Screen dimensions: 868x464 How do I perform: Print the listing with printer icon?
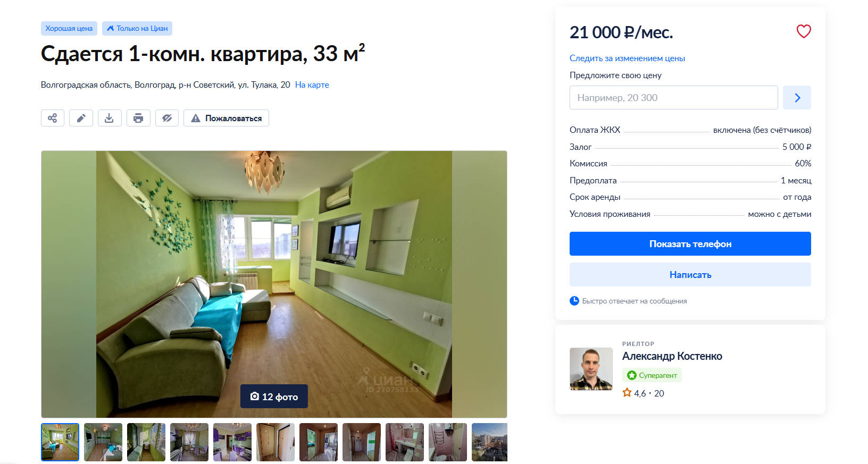coord(138,118)
